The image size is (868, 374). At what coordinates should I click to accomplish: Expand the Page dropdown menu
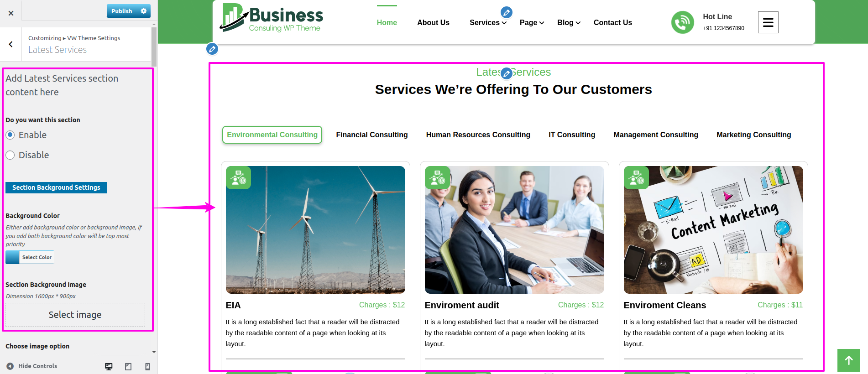coord(532,22)
